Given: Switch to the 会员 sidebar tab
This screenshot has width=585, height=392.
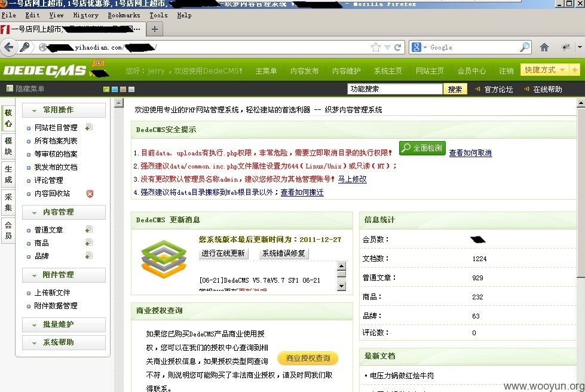Looking at the screenshot, I should (x=8, y=231).
